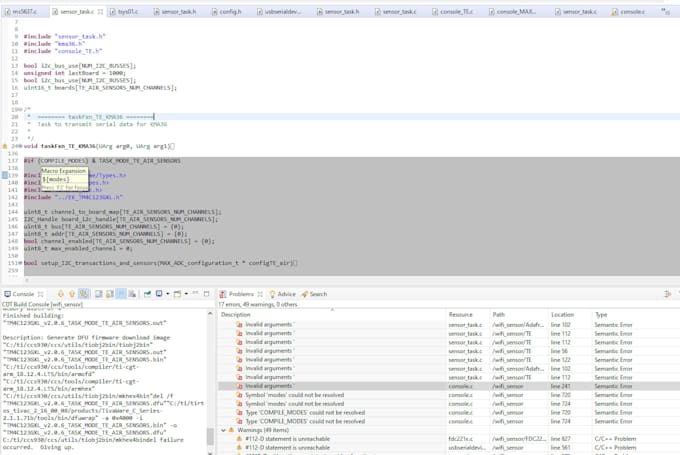The width and height of the screenshot is (680, 455).
Task: Switch to the Problems tab
Action: (x=241, y=294)
